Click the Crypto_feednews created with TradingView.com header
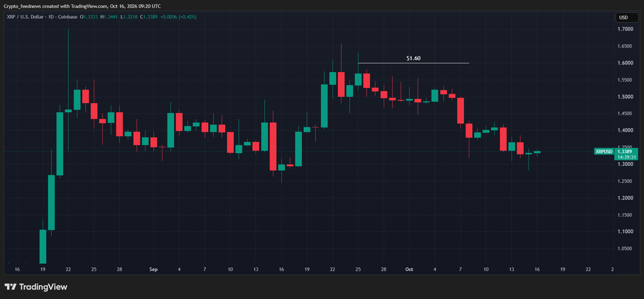The height and width of the screenshot is (299, 644). [82, 6]
